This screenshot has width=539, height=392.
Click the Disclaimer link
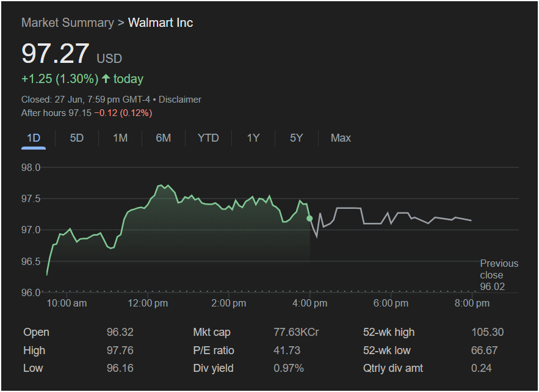(180, 100)
